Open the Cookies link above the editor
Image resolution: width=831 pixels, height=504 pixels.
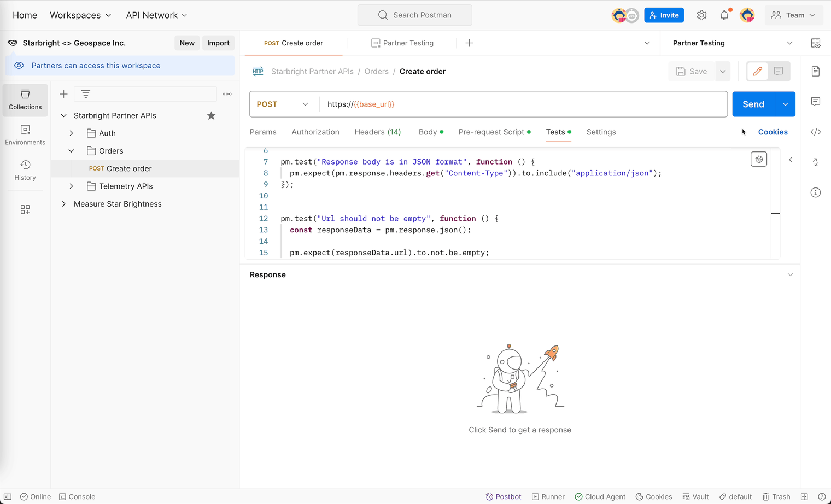773,132
